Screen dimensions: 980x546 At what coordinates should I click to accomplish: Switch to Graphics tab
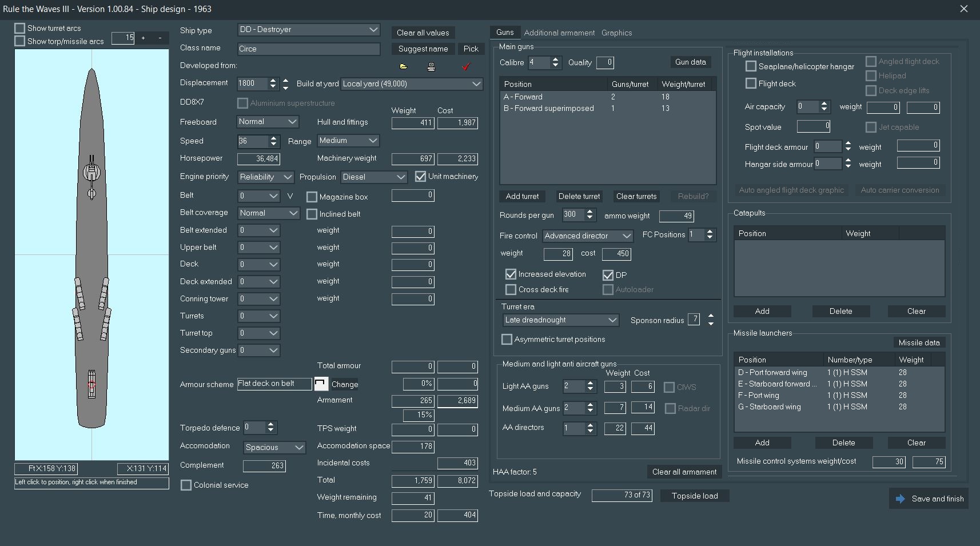point(616,33)
